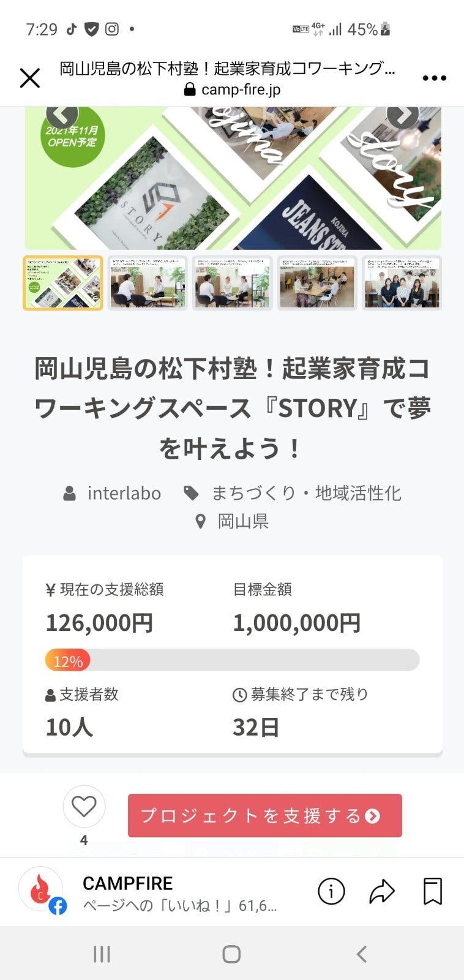Go to previous carousel image arrow
The image size is (464, 980).
(x=62, y=115)
